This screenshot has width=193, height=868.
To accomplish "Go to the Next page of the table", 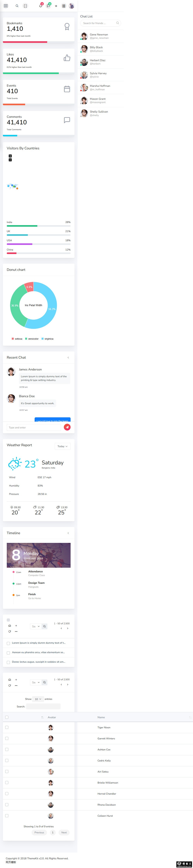I will pyautogui.click(x=64, y=832).
